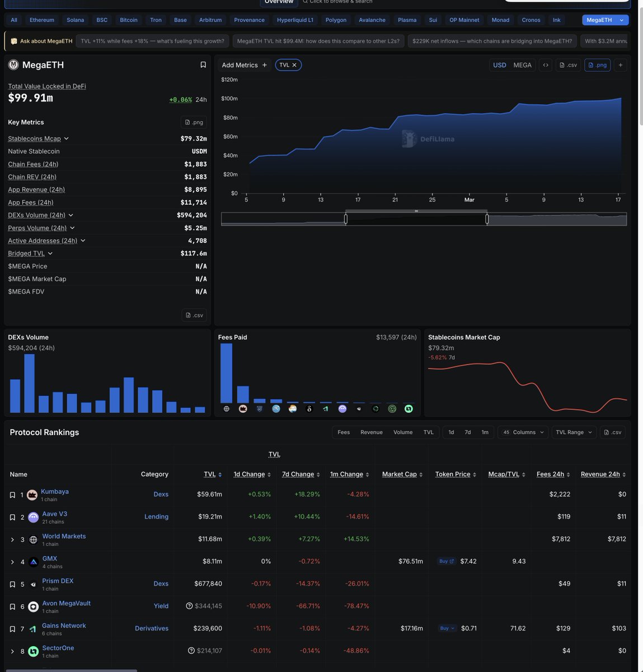The image size is (643, 672).
Task: Bookmark Prism DEX protocol row
Action: point(12,585)
